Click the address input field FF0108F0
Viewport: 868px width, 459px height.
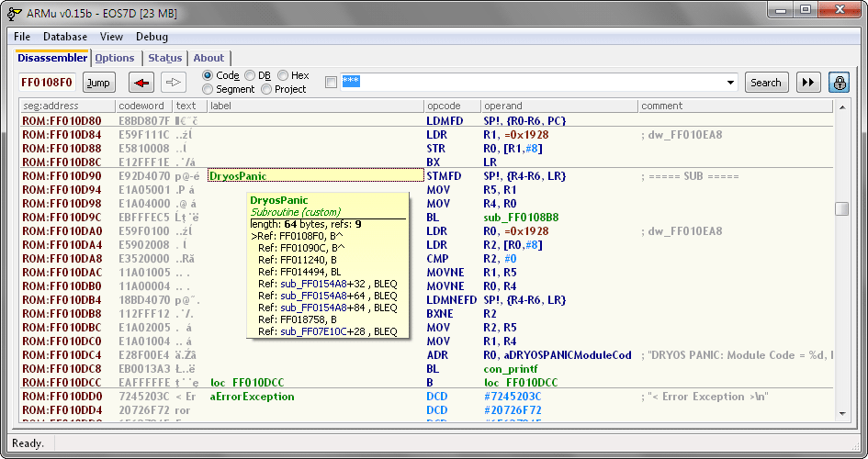pos(48,83)
